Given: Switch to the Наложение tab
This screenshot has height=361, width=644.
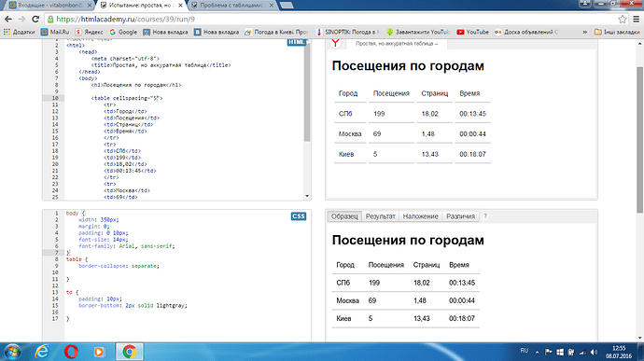Looking at the screenshot, I should tap(420, 216).
